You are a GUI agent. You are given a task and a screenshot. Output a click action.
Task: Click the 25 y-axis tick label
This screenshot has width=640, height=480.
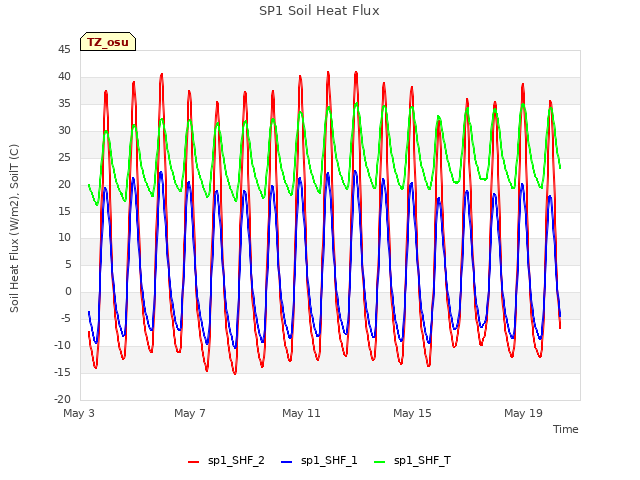point(64,157)
